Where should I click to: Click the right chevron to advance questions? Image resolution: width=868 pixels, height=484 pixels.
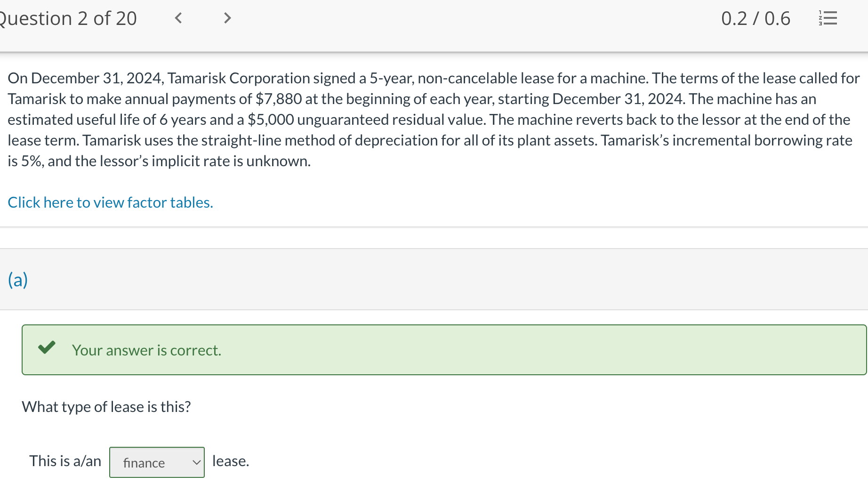click(227, 18)
